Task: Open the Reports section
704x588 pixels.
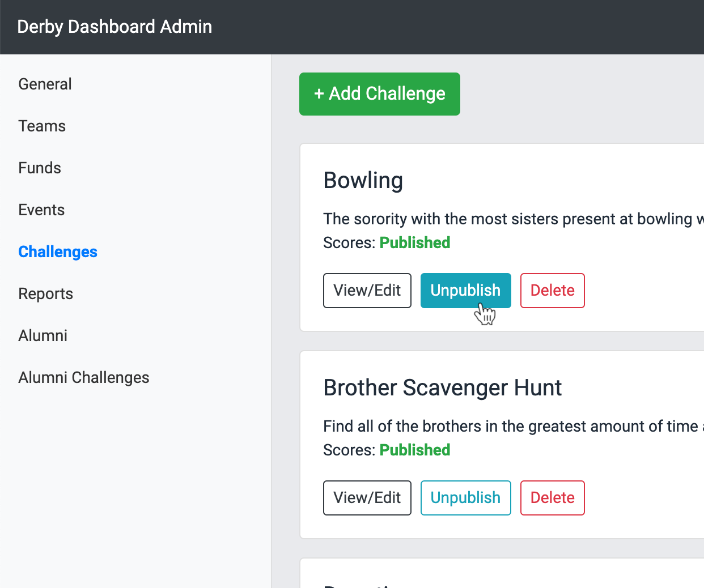Action: [x=45, y=293]
